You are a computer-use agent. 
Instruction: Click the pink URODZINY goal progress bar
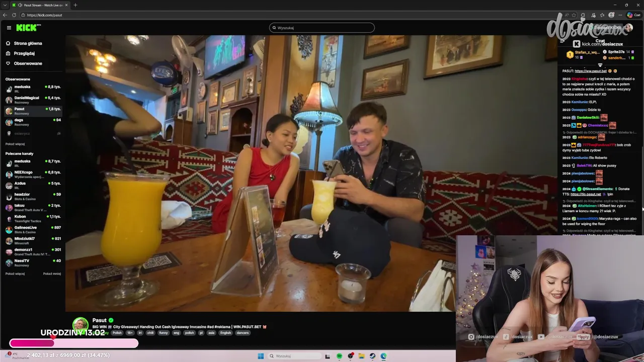coord(73,343)
